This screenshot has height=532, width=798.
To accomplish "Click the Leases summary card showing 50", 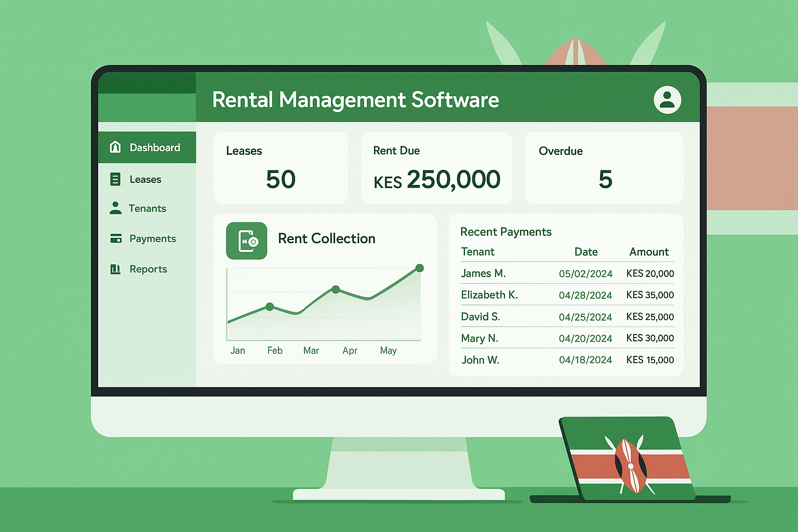I will (281, 167).
